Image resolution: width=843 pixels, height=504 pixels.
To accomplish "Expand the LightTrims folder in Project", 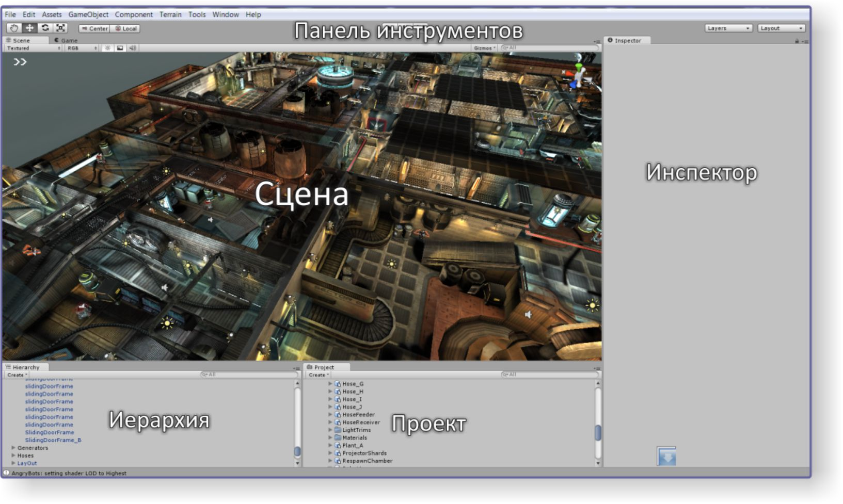I will [x=330, y=430].
